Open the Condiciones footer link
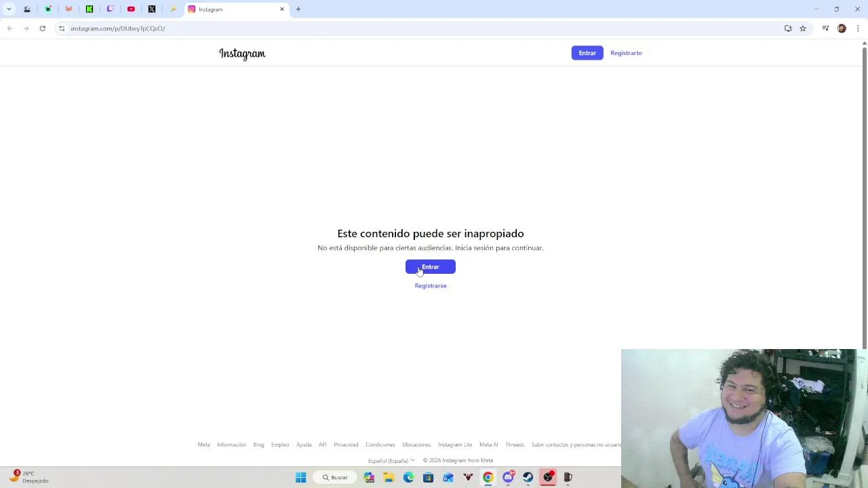This screenshot has height=488, width=868. pyautogui.click(x=380, y=445)
